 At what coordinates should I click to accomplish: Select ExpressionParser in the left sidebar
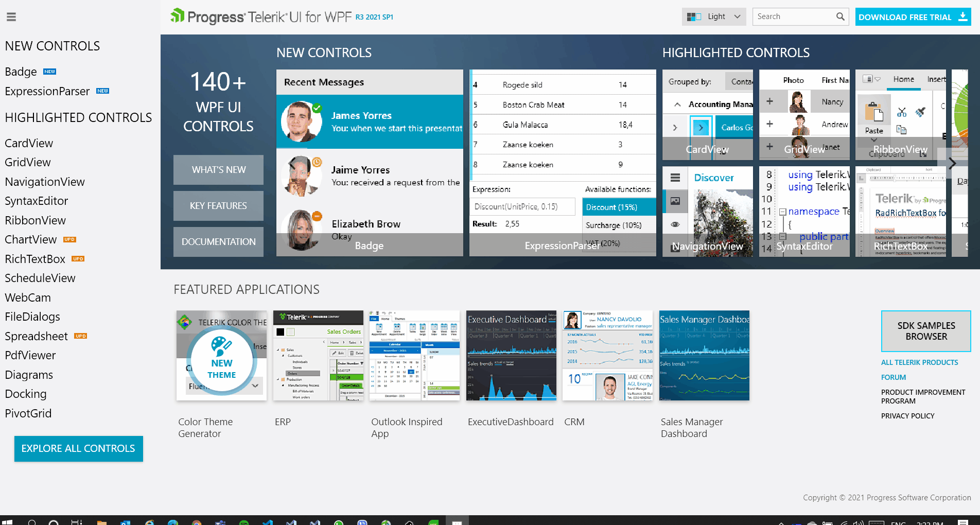(47, 91)
